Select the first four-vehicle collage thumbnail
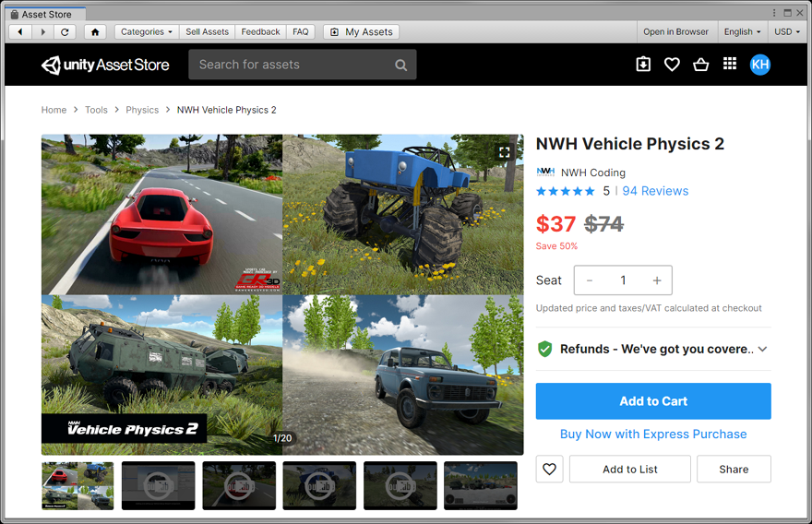The image size is (812, 524). pos(78,485)
